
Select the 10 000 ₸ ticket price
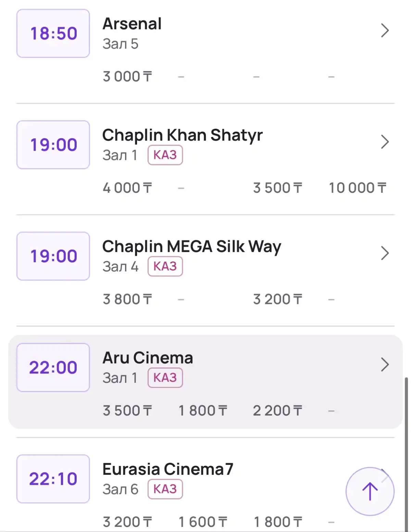[357, 188]
